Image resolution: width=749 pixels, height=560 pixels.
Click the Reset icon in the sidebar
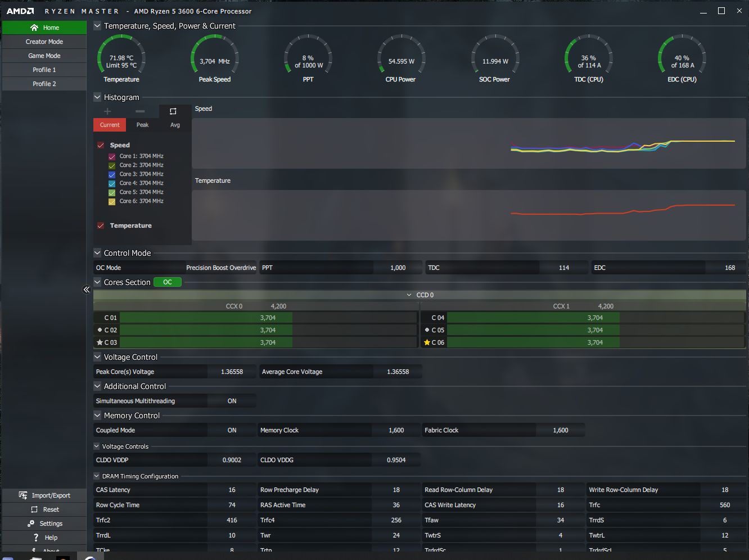34,509
